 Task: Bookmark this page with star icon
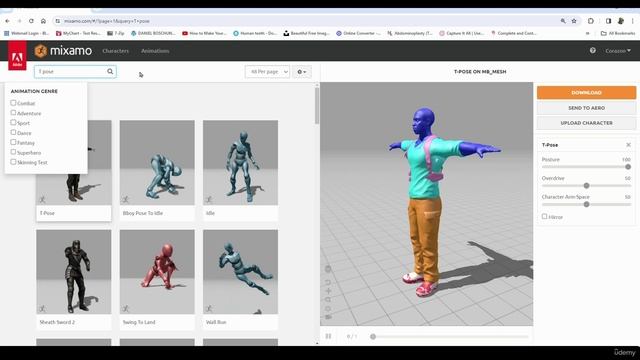[x=574, y=21]
